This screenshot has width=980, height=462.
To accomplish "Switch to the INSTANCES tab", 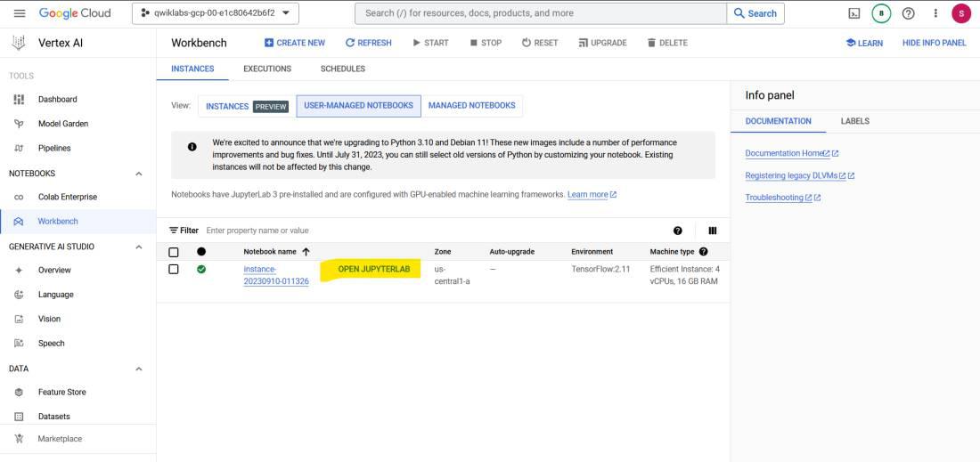I will pyautogui.click(x=192, y=69).
